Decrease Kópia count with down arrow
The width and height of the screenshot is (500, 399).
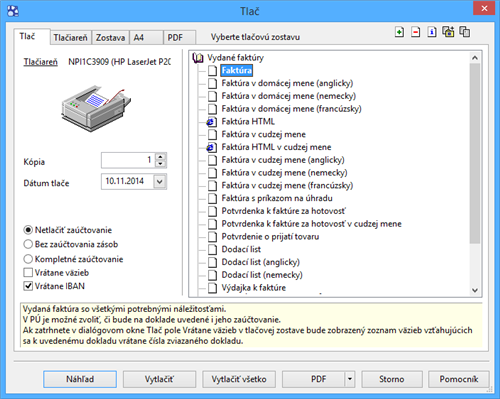[161, 164]
